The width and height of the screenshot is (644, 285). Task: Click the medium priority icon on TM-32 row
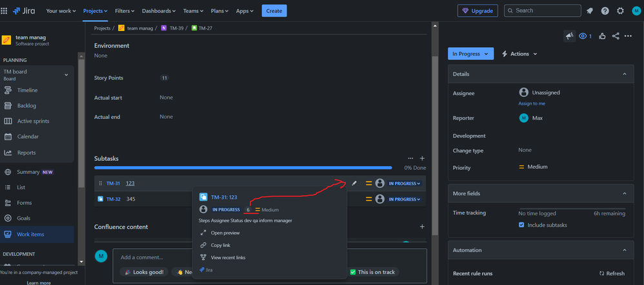pyautogui.click(x=369, y=199)
